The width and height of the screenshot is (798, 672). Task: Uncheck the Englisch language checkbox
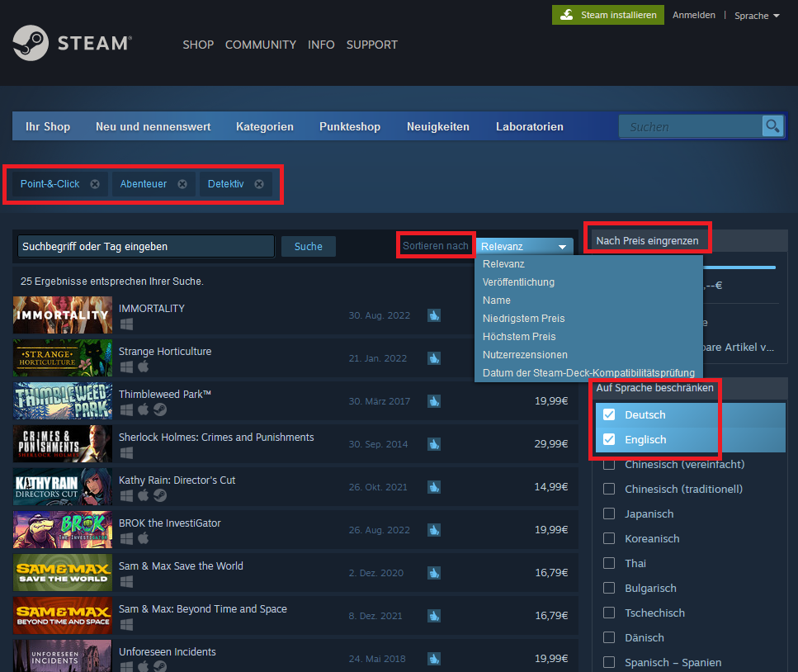pos(609,439)
